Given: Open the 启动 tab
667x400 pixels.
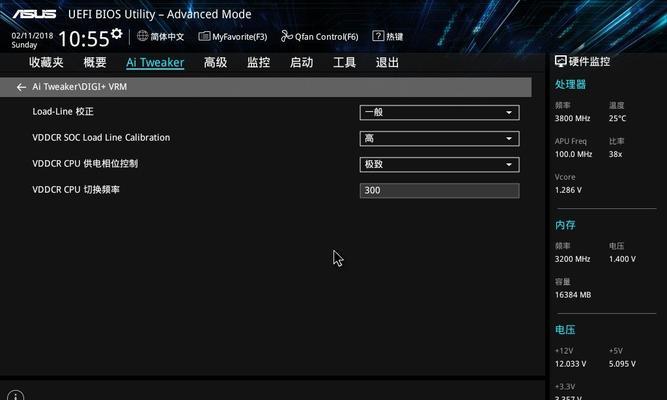Looking at the screenshot, I should click(x=302, y=63).
